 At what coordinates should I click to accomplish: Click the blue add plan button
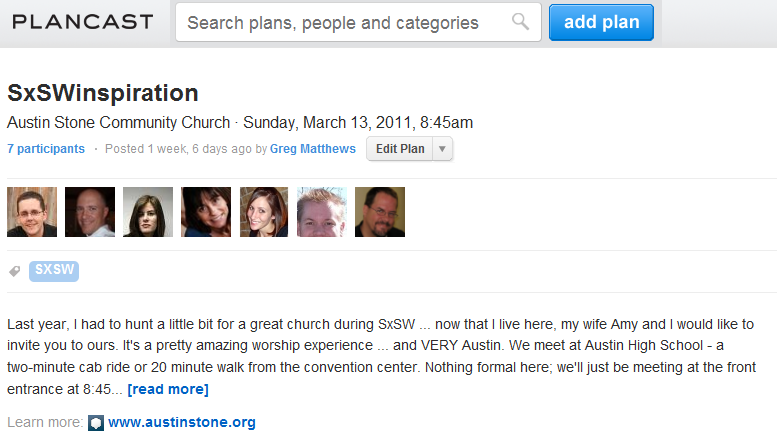tap(601, 22)
